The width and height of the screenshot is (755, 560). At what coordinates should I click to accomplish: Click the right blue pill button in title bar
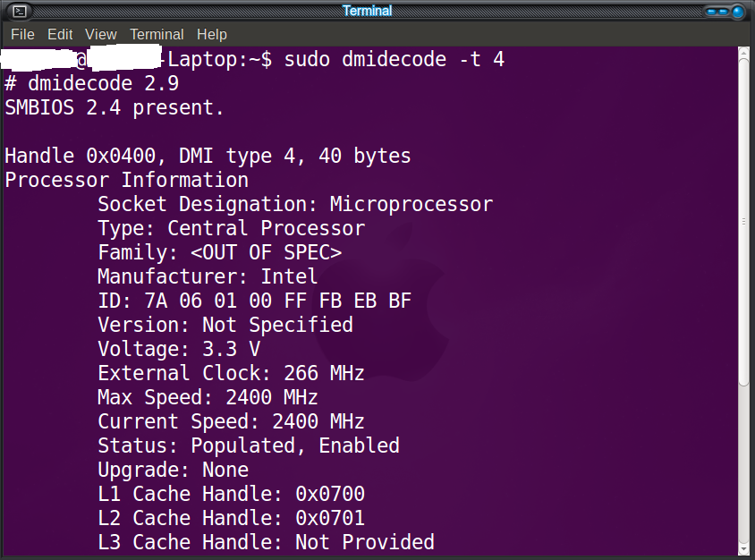tap(724, 12)
